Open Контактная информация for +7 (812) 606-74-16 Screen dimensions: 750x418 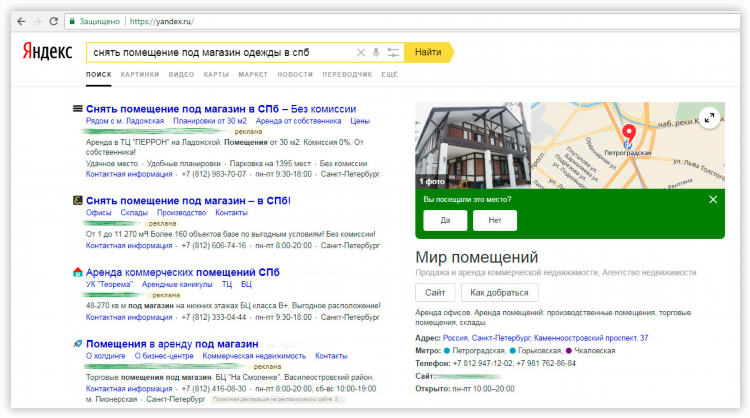(x=129, y=245)
